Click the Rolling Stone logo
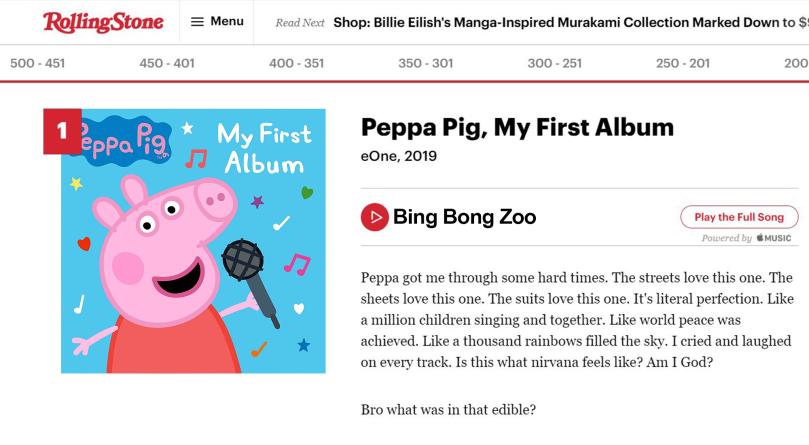The width and height of the screenshot is (809, 445). tap(102, 22)
